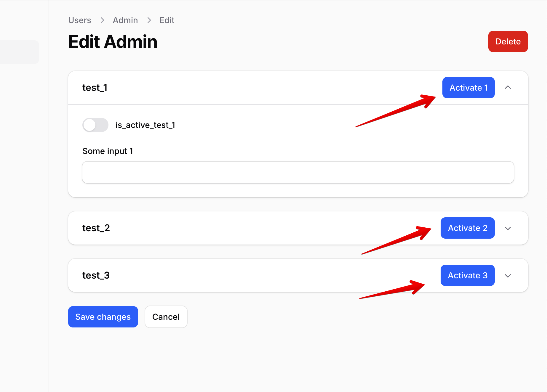Select the Edit breadcrumb item

pos(167,20)
